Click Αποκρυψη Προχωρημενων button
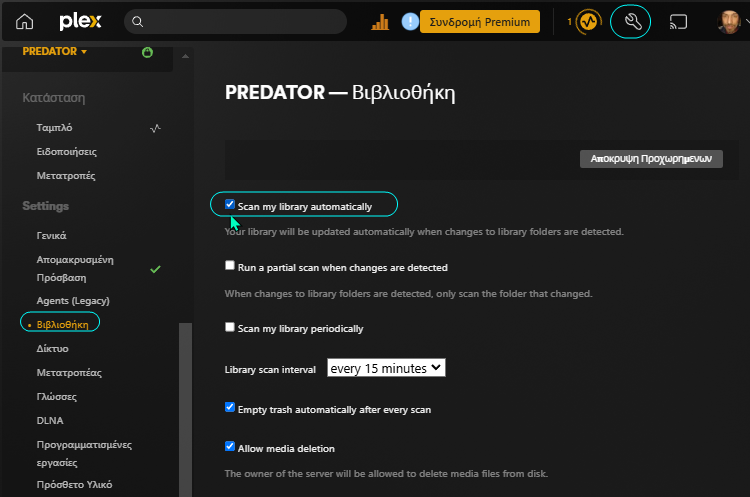Screen dimensions: 750x497 (x=651, y=159)
